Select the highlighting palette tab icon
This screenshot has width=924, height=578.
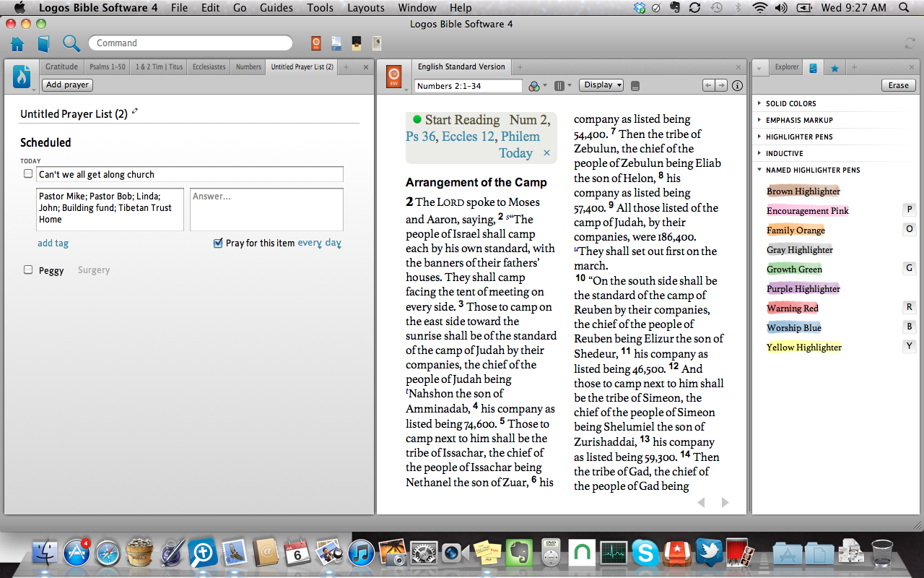pyautogui.click(x=814, y=68)
